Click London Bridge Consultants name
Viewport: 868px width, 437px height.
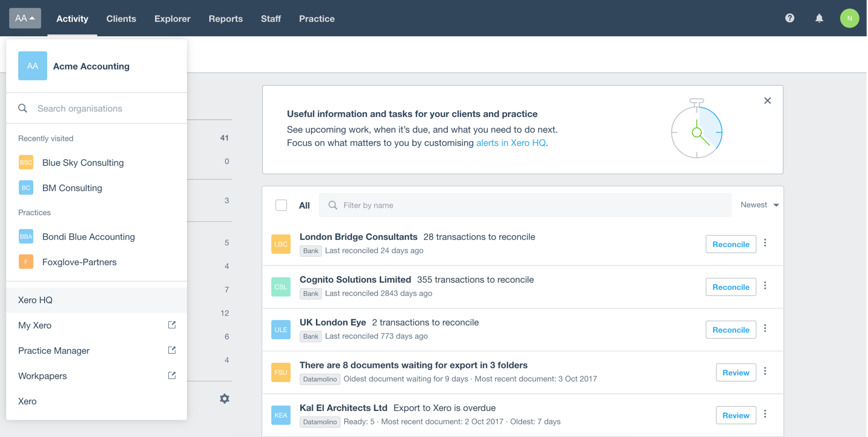359,237
